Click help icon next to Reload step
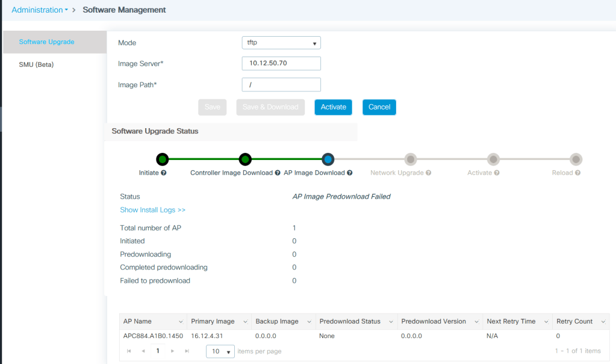This screenshot has height=364, width=616. [x=578, y=173]
